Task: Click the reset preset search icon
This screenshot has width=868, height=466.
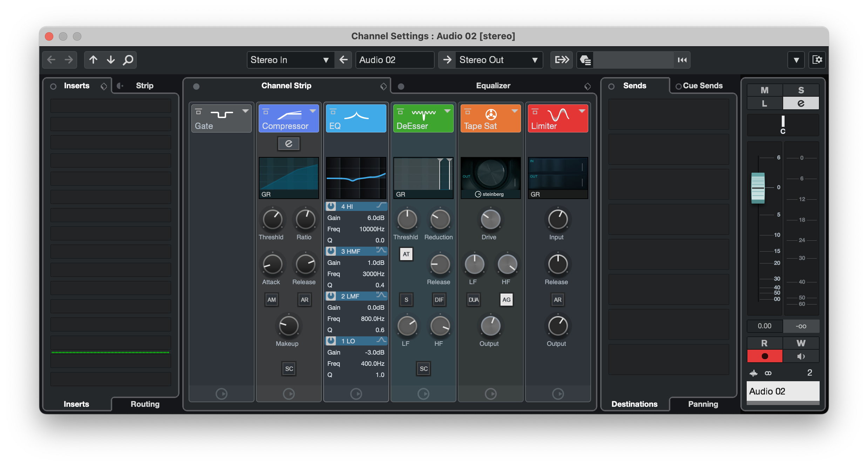Action: click(x=681, y=60)
